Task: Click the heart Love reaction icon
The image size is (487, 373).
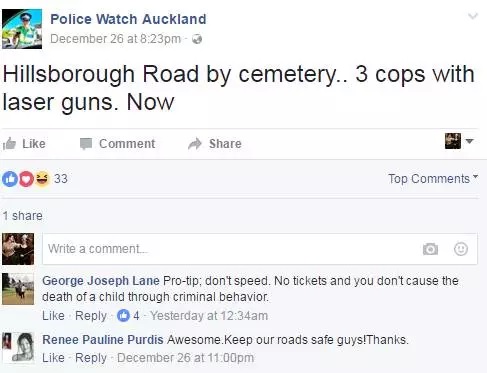Action: point(26,179)
